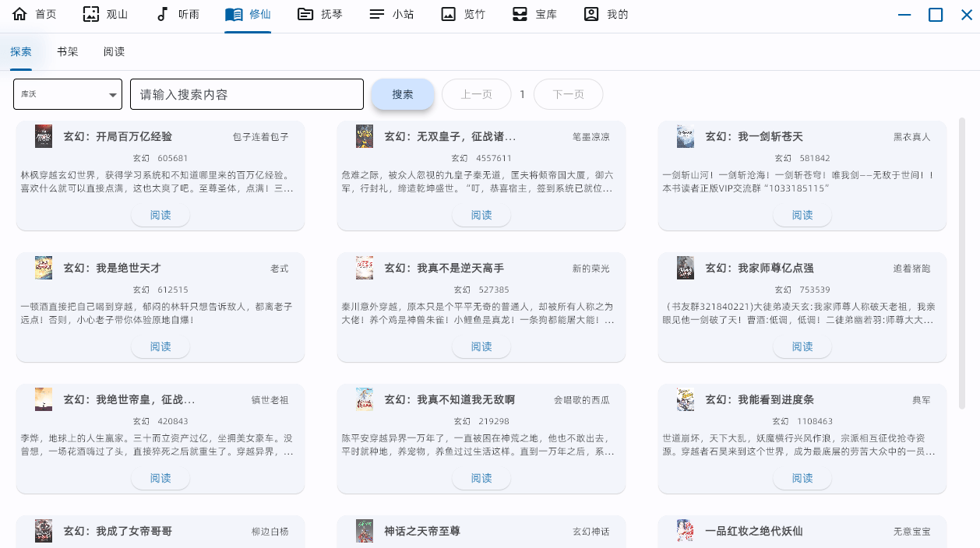Open the 我的 profile icon
Image resolution: width=980 pixels, height=548 pixels.
pyautogui.click(x=590, y=13)
